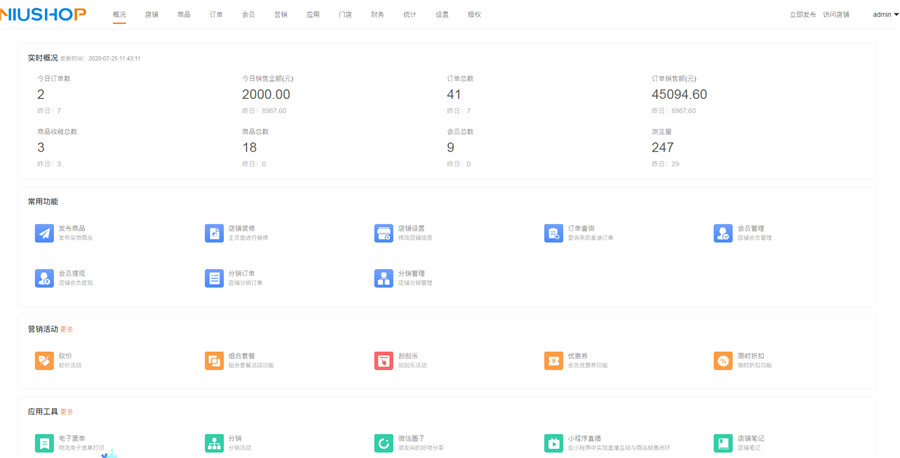Open the 组合套餐 combo package icon

pyautogui.click(x=214, y=360)
